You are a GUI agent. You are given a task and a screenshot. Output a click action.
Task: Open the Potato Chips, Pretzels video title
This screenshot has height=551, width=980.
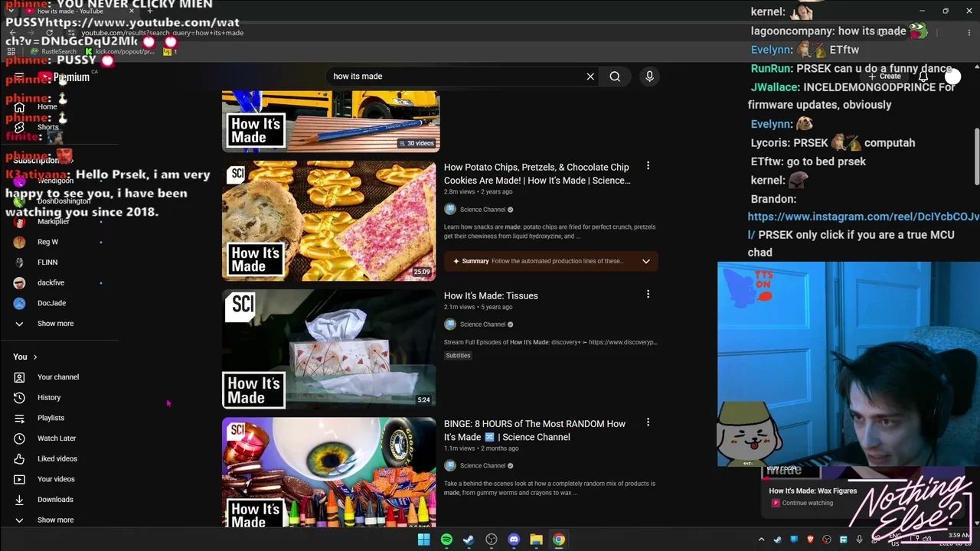point(537,174)
